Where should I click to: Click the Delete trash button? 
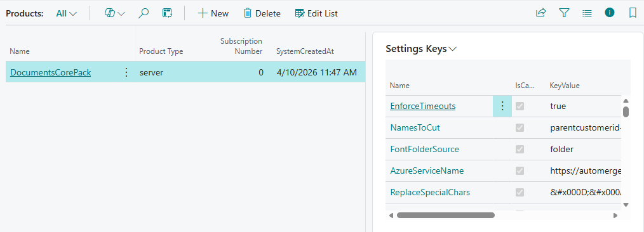(x=262, y=13)
